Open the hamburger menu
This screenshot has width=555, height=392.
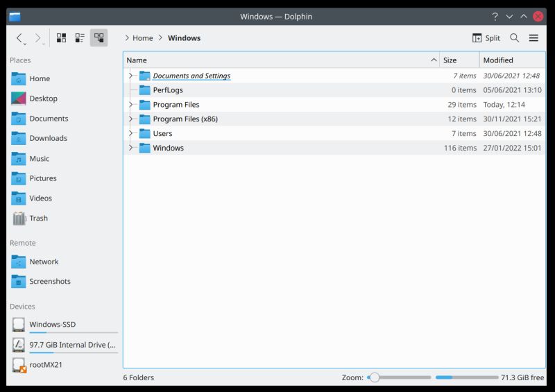(533, 38)
